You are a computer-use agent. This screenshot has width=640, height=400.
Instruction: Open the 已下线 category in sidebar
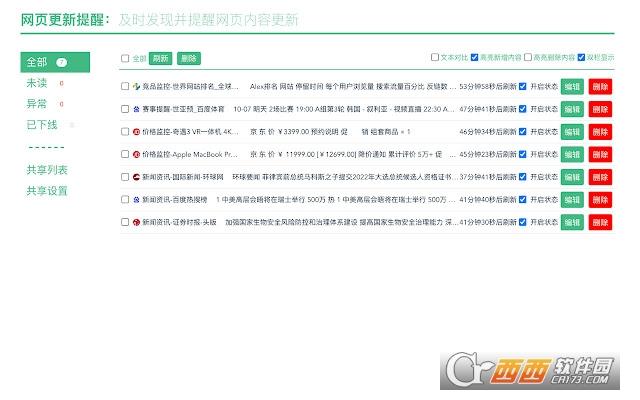42,125
